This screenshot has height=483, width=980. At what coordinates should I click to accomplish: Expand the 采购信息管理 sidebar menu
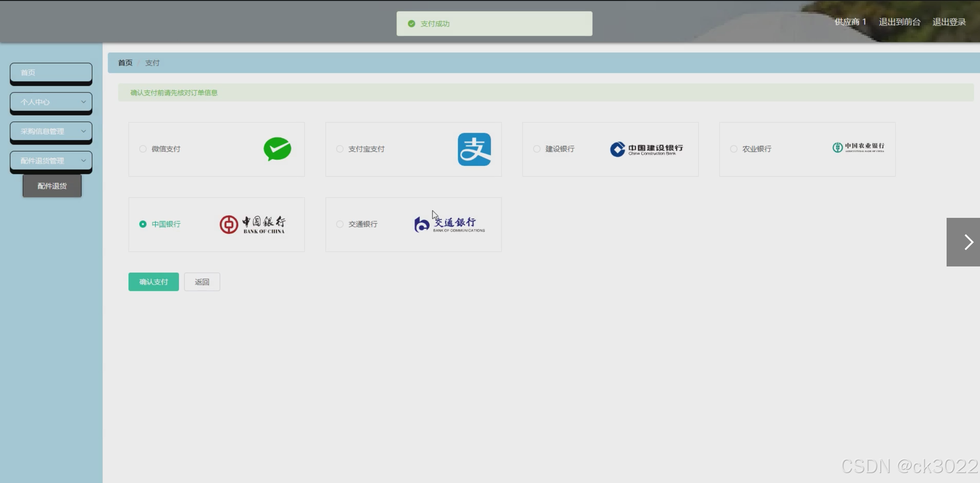point(51,131)
